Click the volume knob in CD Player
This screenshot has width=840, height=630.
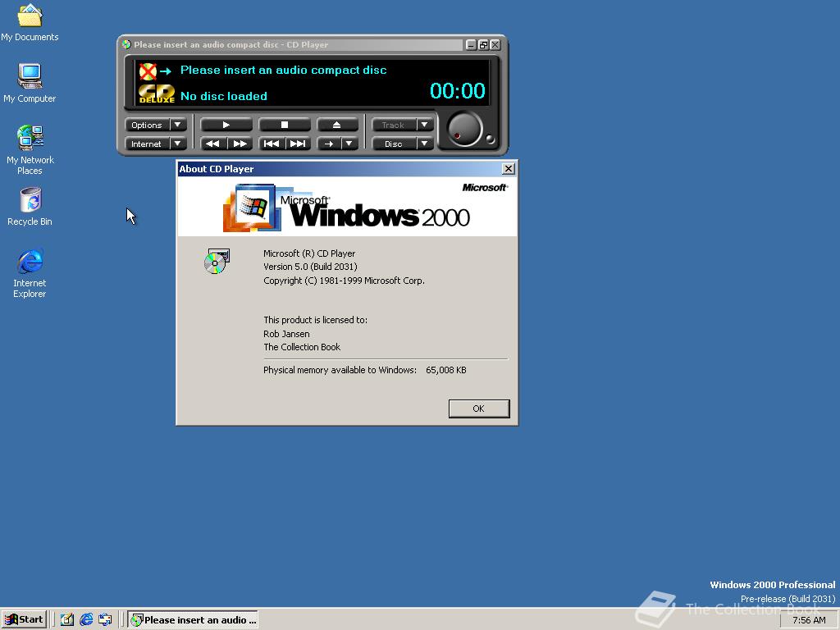464,129
